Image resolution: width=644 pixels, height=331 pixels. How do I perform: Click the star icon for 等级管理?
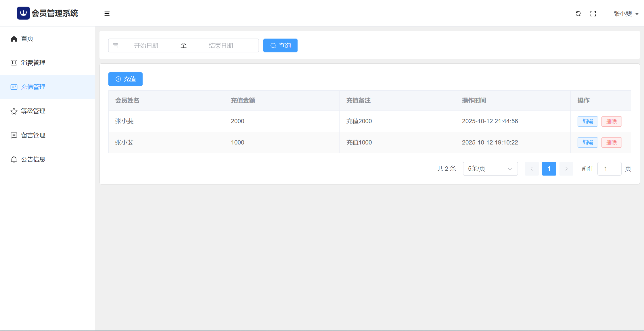point(14,111)
